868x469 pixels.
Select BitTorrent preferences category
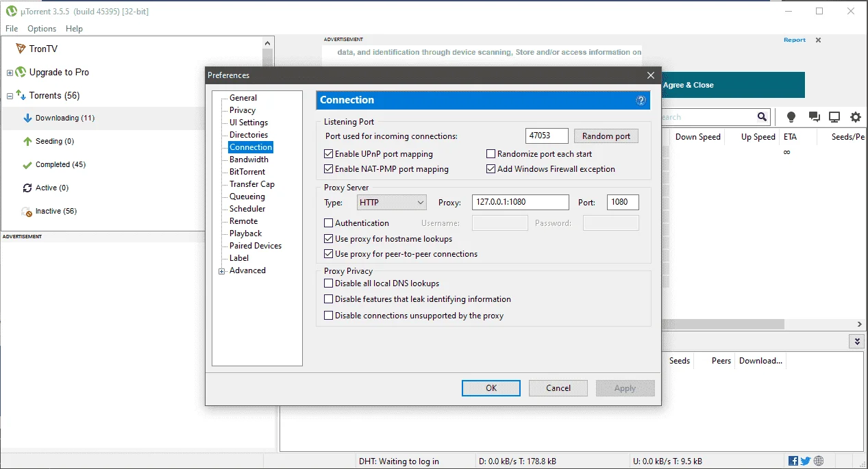pos(247,172)
